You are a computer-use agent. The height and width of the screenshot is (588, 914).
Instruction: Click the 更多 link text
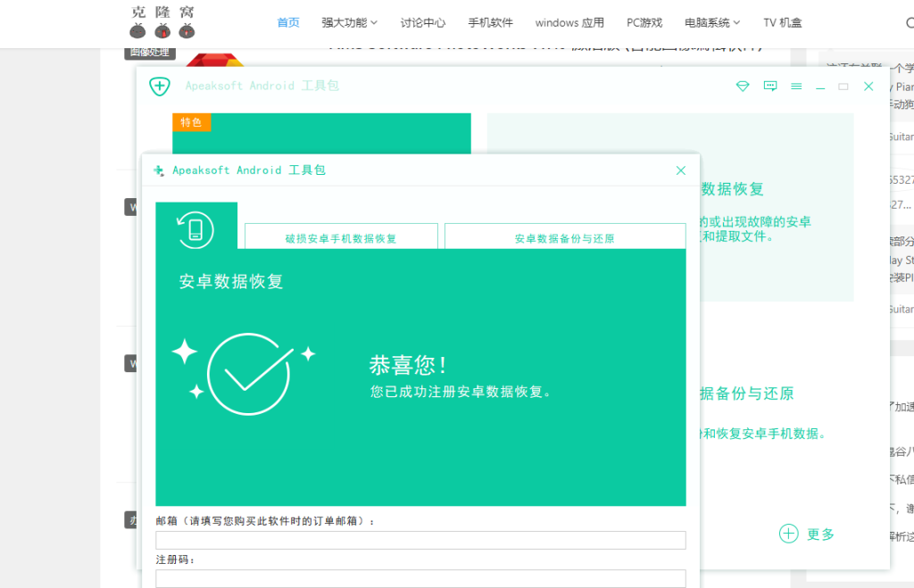click(820, 534)
